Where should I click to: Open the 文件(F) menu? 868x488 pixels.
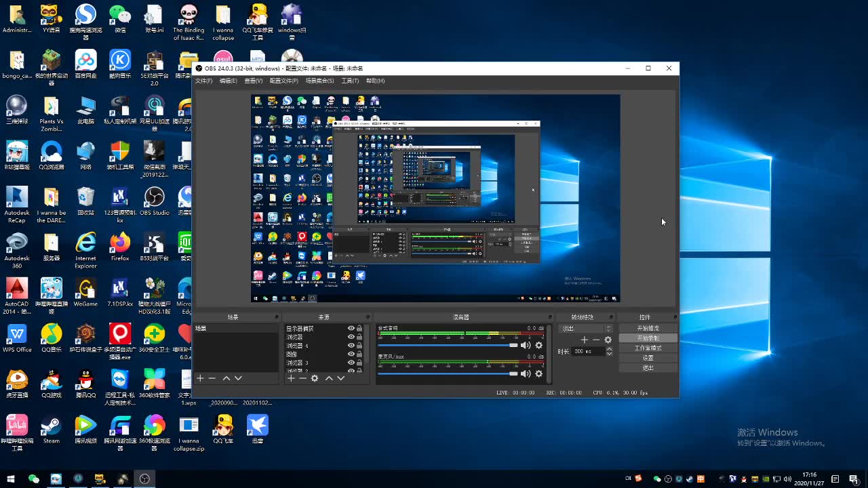pos(203,81)
